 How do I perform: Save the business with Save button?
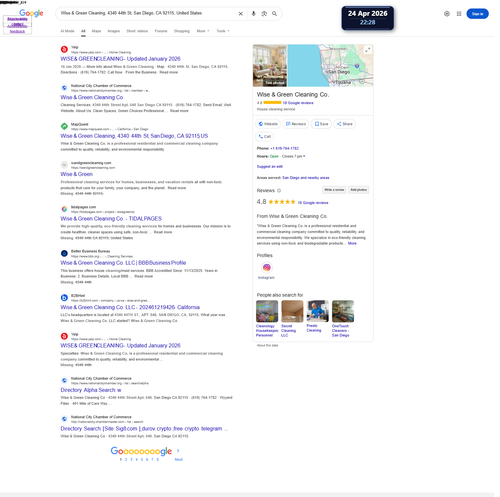tap(321, 124)
